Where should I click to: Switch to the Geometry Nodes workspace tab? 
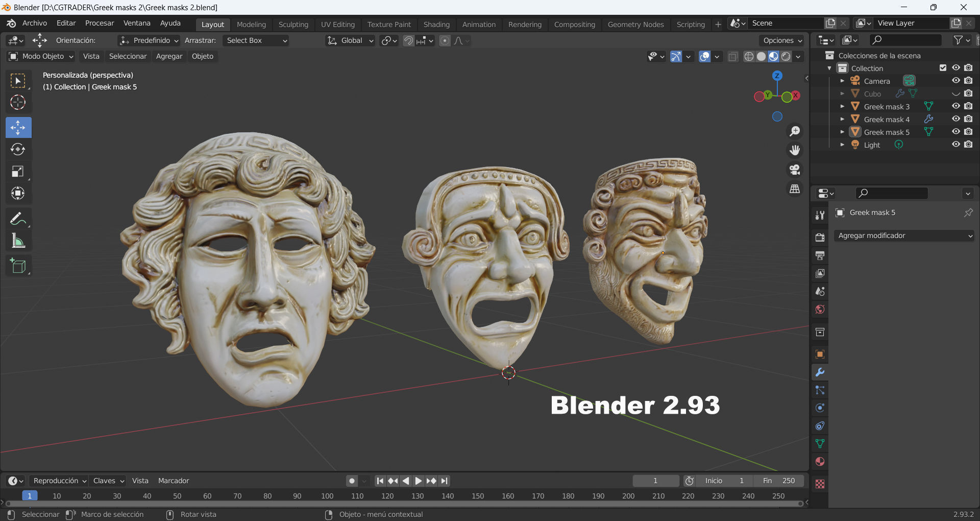[x=635, y=25]
